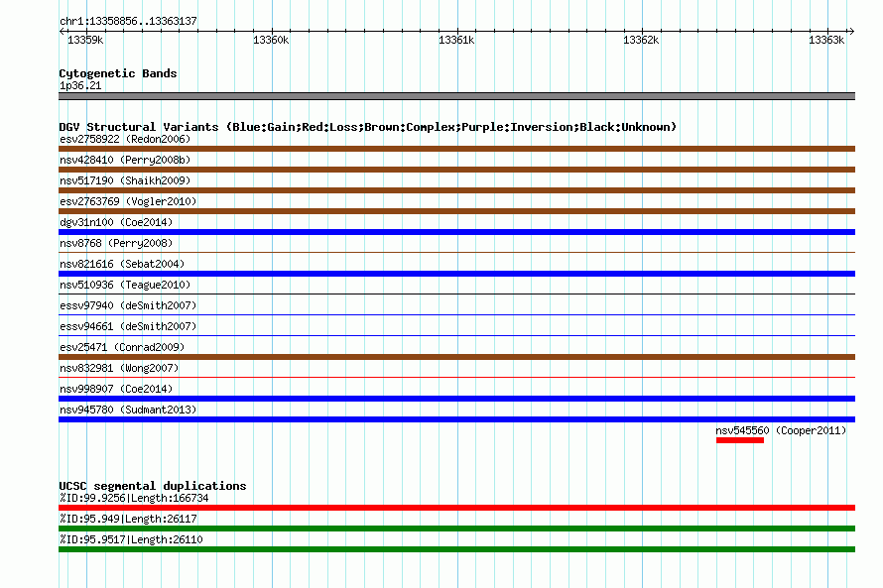Click the brown bar under nsv517190
This screenshot has width=883, height=588.
click(x=456, y=190)
